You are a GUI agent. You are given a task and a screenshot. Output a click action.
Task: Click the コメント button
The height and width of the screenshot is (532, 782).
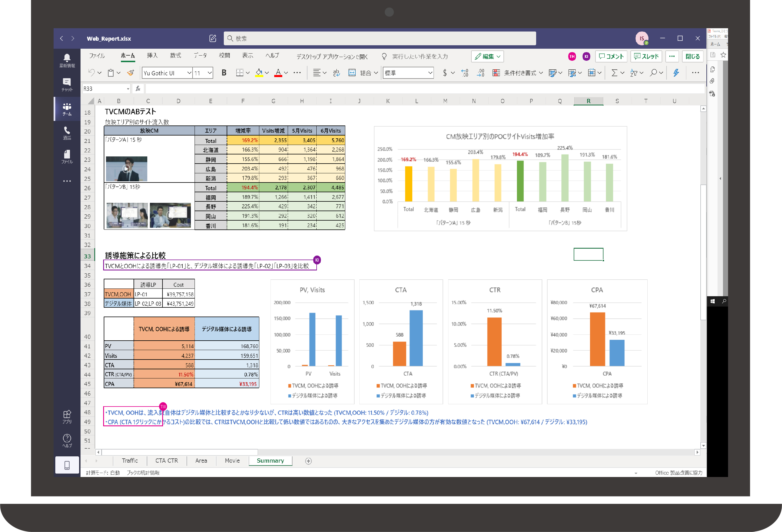tap(611, 56)
